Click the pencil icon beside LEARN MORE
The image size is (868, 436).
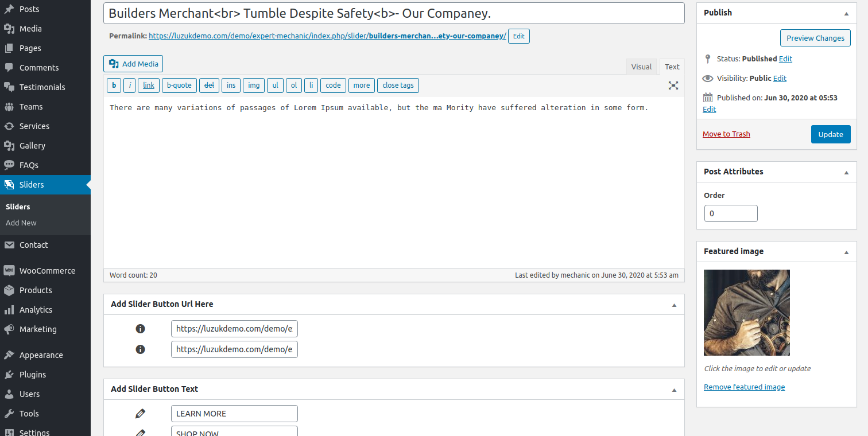point(140,414)
